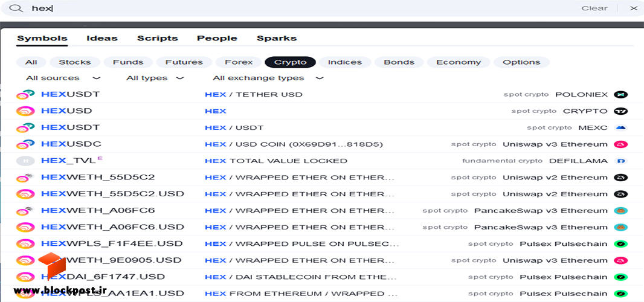Click PancakeSwap logo on HEXWETH_A06FC6 row
Viewport: 644px width, 302px height.
point(621,210)
